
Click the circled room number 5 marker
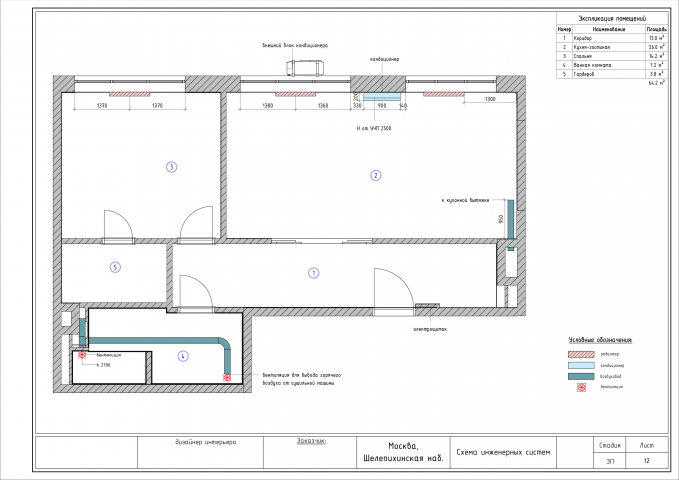coord(115,267)
